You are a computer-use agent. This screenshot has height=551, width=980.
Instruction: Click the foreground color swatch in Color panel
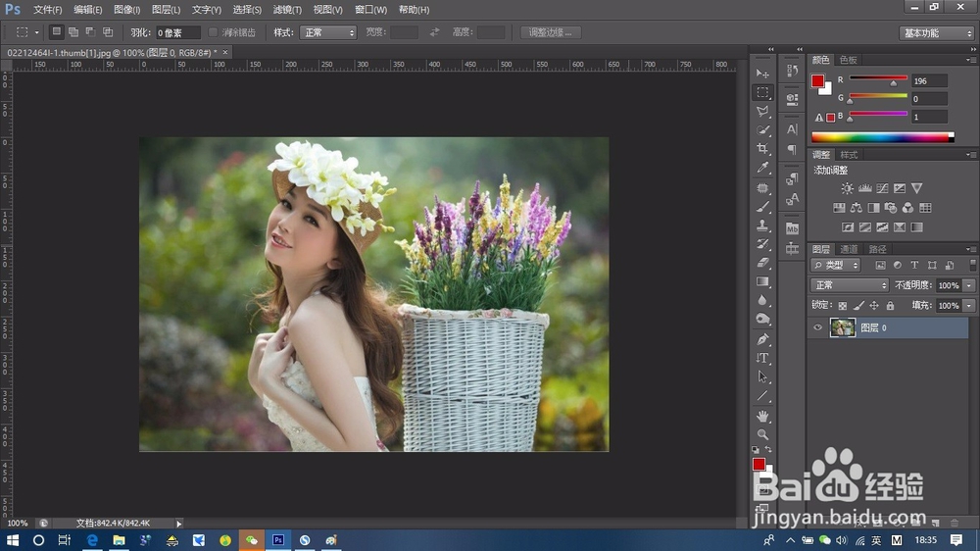click(817, 81)
